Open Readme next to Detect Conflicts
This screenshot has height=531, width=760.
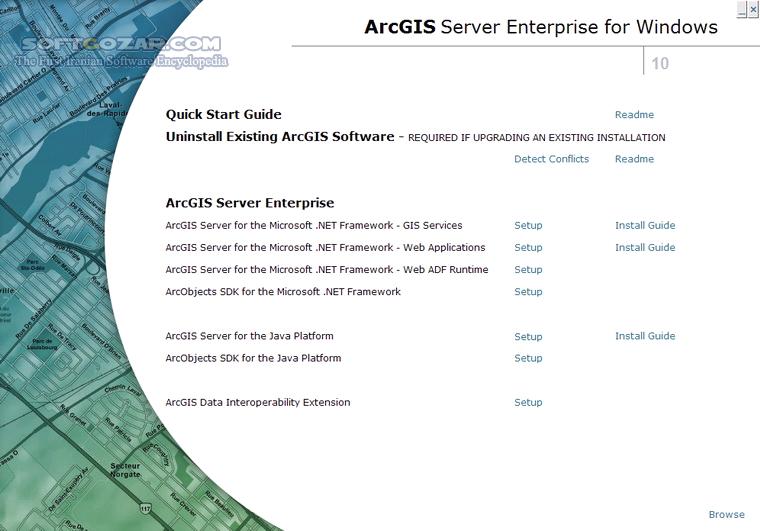click(x=634, y=159)
